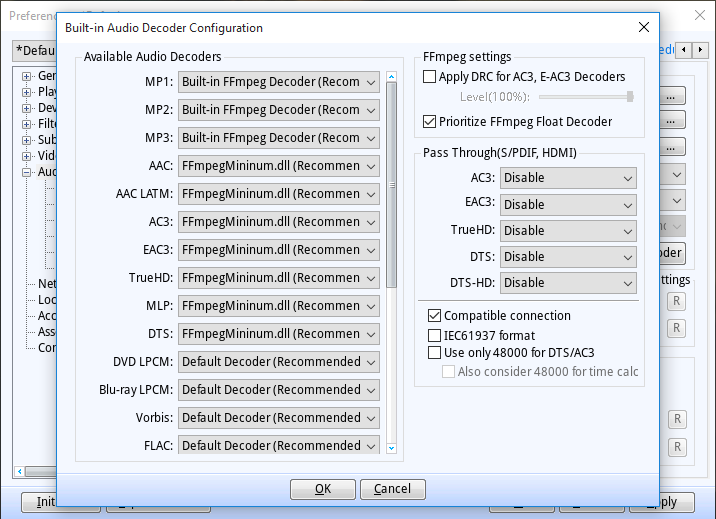716x519 pixels.
Task: Open the TrueHD Pass Through dropdown
Action: click(x=568, y=231)
